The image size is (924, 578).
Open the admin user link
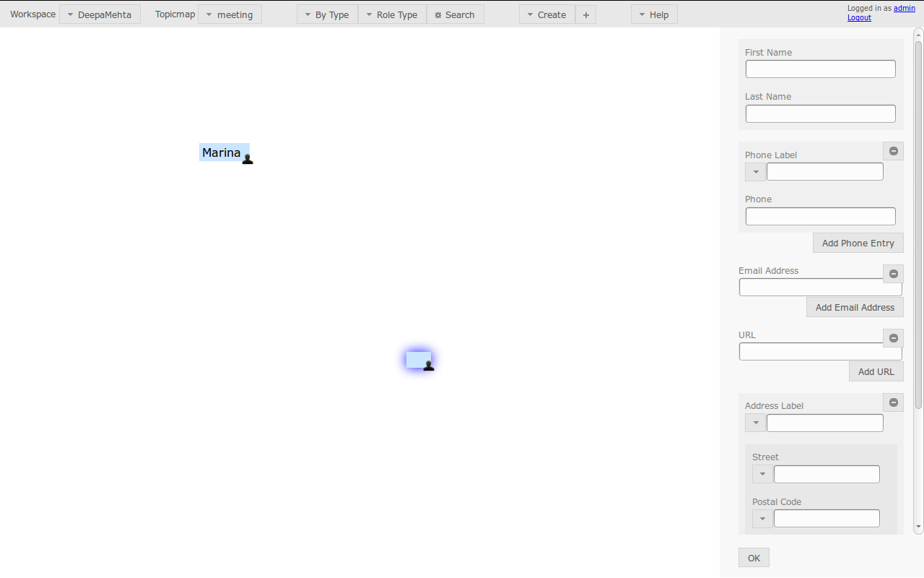(905, 8)
